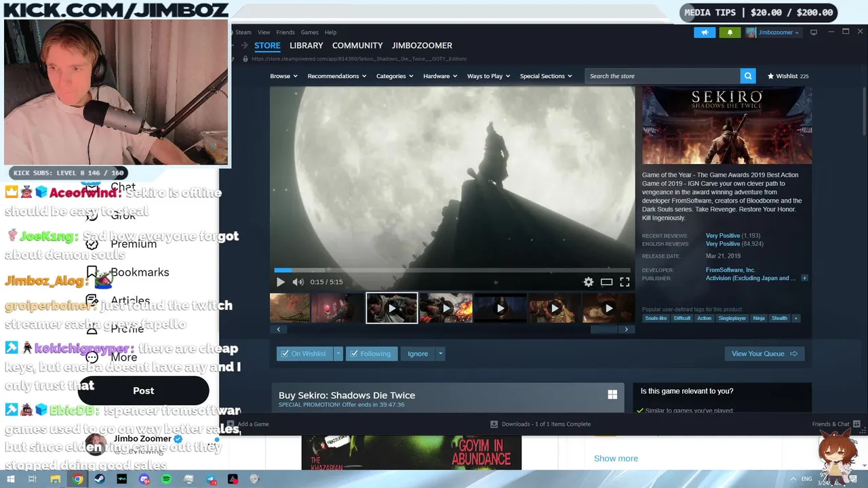Open the Friends menu
This screenshot has height=488, width=868.
[x=285, y=32]
